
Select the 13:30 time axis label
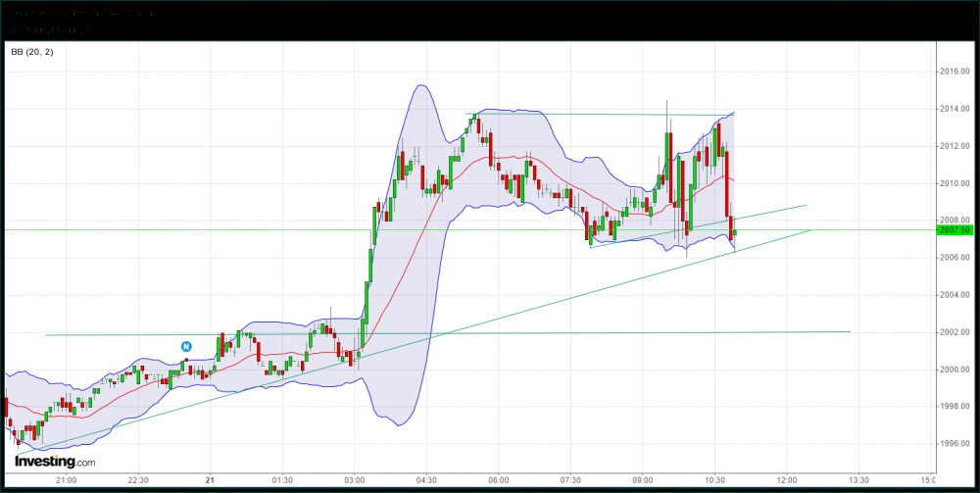pyautogui.click(x=858, y=480)
